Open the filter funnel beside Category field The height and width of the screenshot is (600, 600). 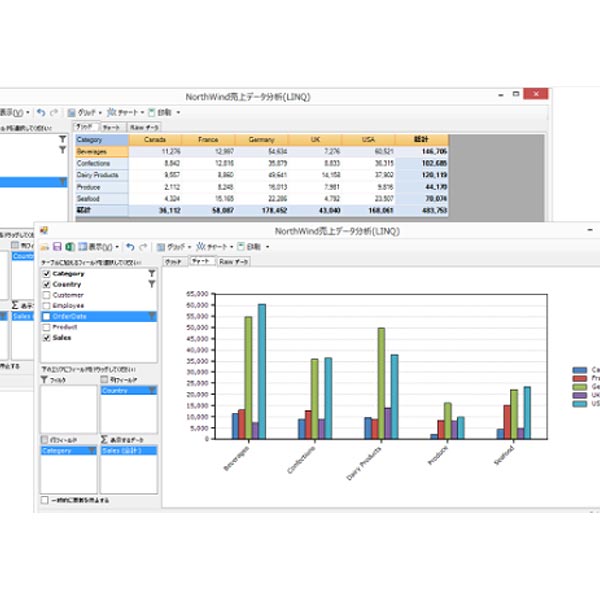pos(152,273)
